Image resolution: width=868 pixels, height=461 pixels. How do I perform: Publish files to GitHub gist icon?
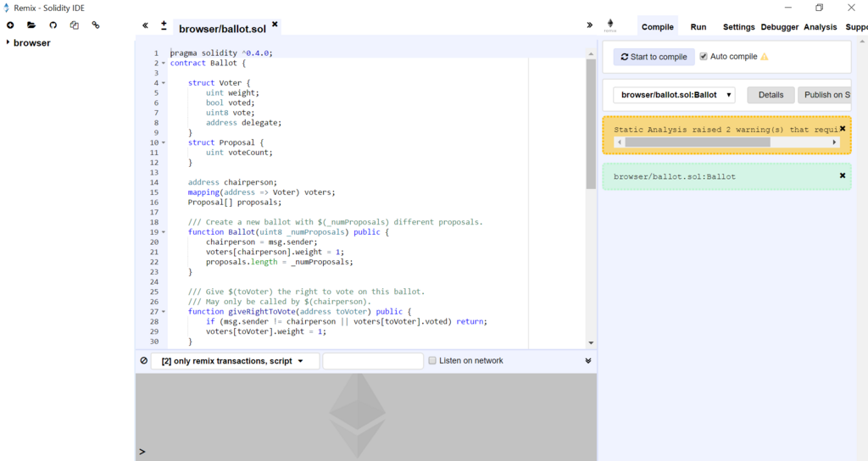click(53, 25)
